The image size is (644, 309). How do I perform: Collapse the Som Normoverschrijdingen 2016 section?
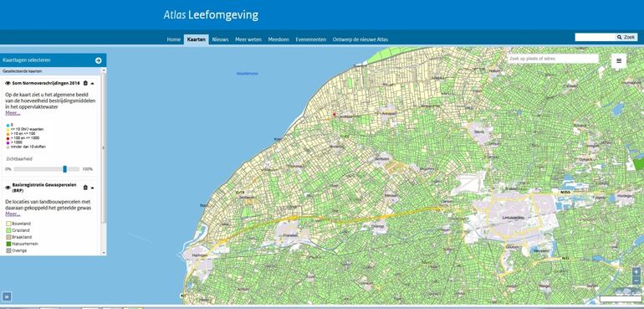(92, 83)
